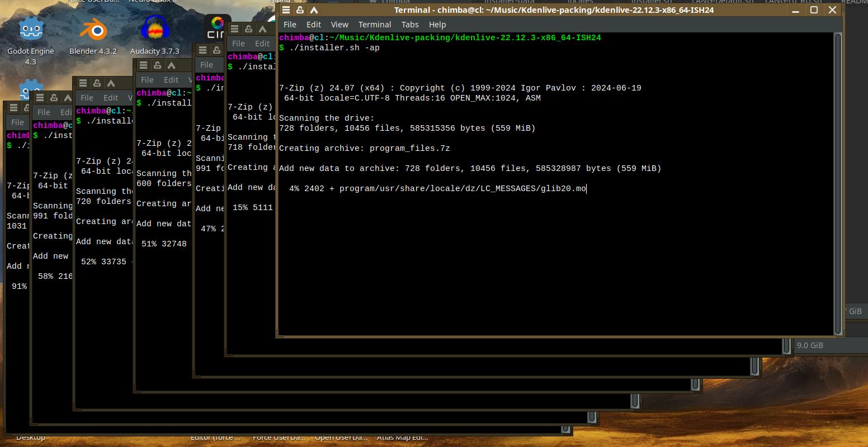
Task: Open File menu in the 51% terminal window
Action: 147,80
